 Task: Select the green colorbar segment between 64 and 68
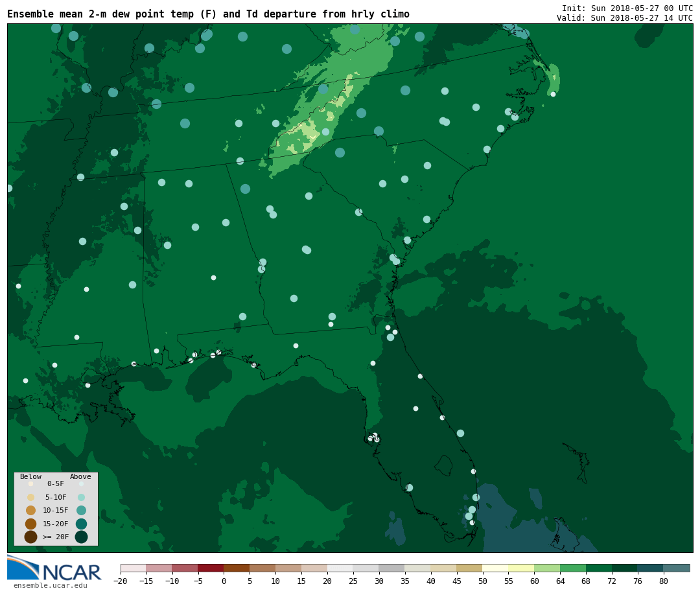click(573, 568)
